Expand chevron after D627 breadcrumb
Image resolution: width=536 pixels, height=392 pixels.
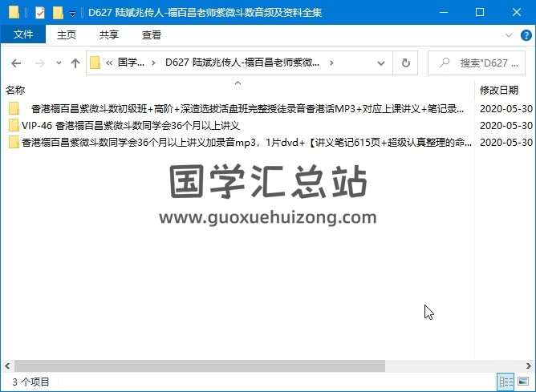click(x=331, y=63)
